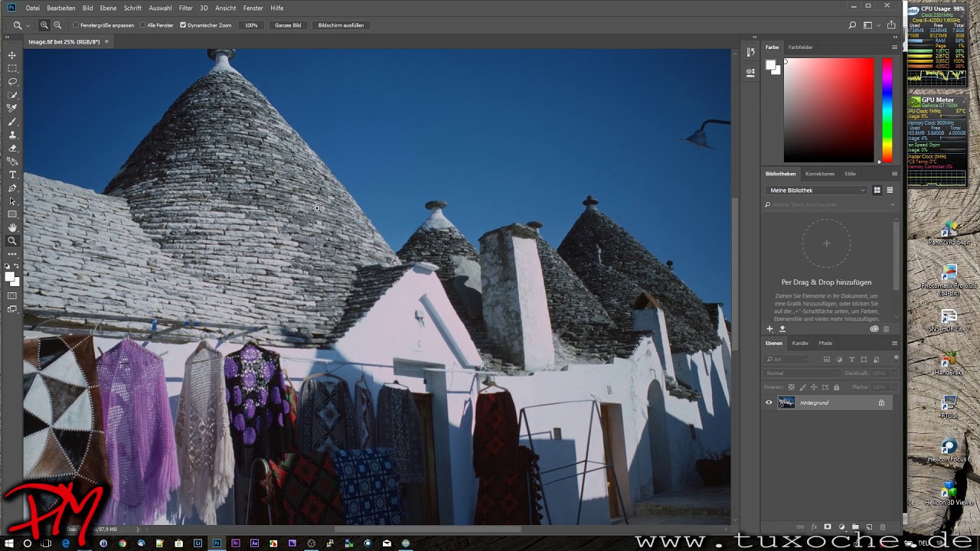Expand the Adobe Stock search options chevron

click(x=892, y=205)
